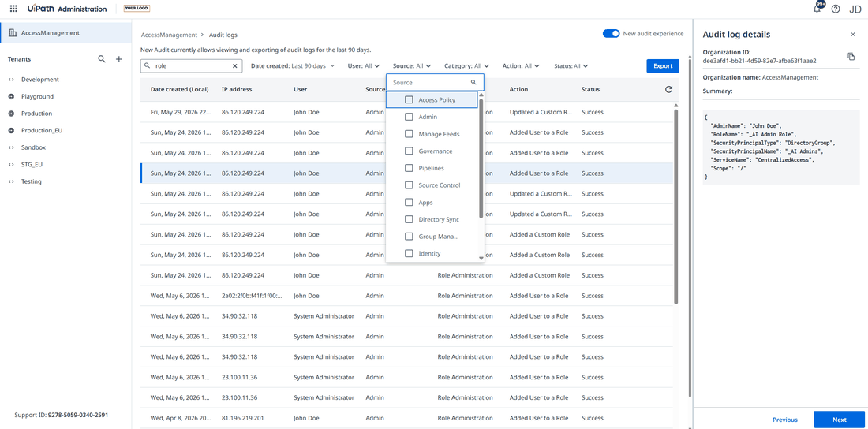Click the Next button in details panel
The image size is (868, 429).
pyautogui.click(x=840, y=420)
